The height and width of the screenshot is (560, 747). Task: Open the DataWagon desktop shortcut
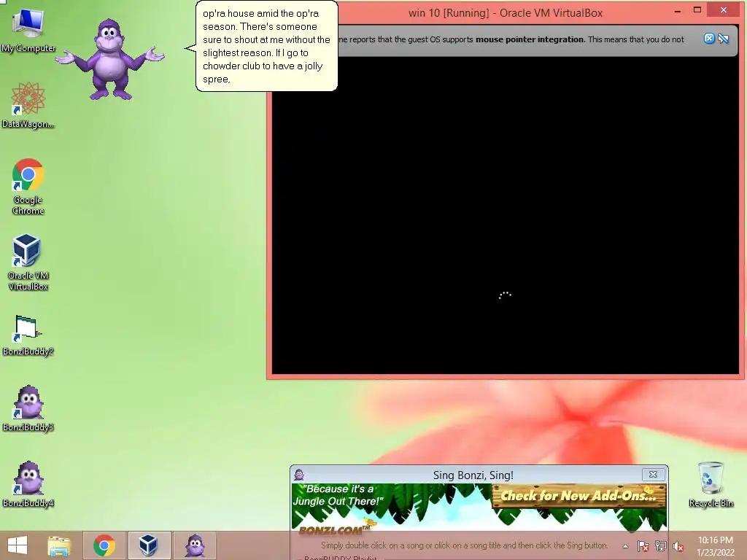(x=28, y=105)
